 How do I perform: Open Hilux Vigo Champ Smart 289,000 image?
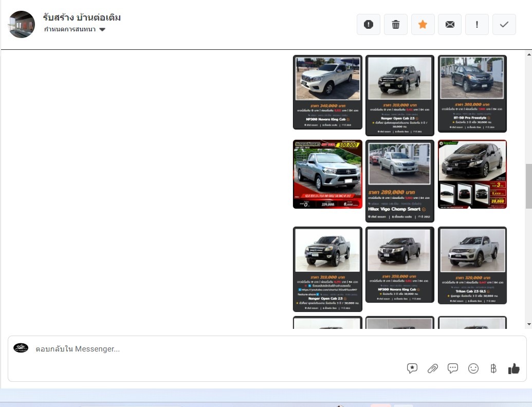tap(400, 181)
